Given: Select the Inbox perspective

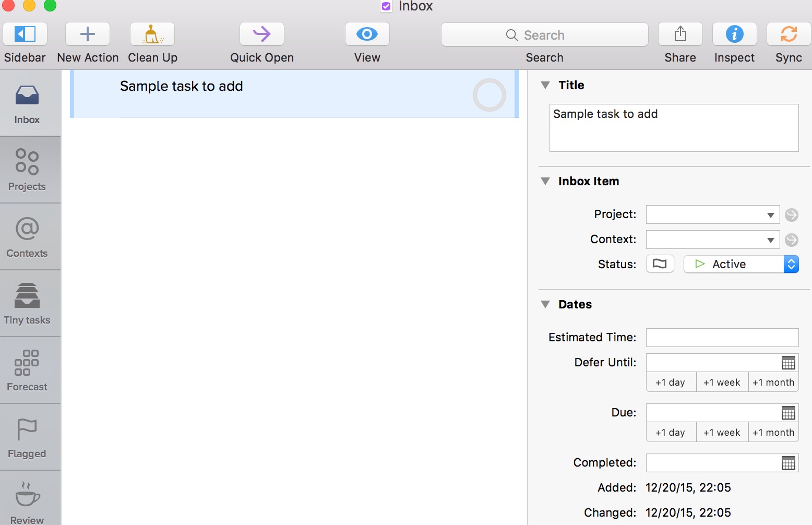Looking at the screenshot, I should 27,103.
